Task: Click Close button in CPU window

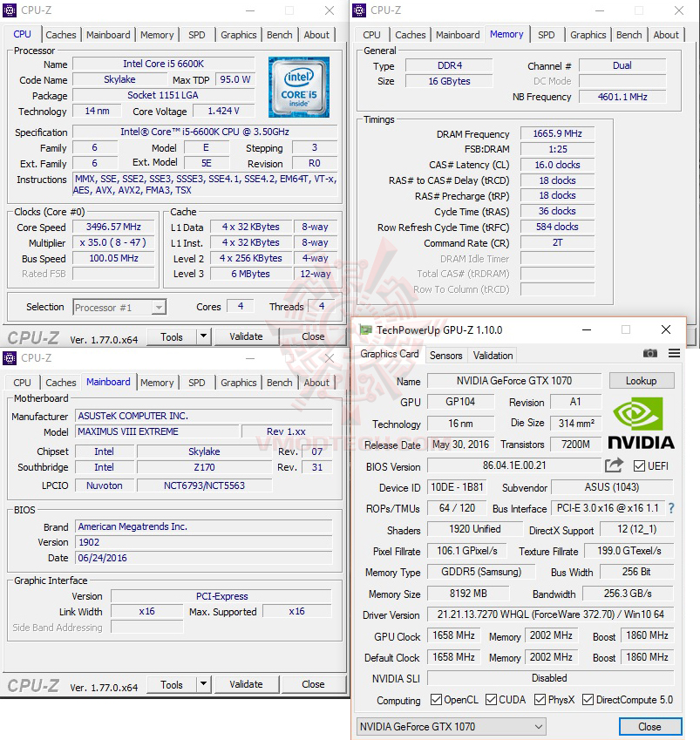Action: click(313, 336)
